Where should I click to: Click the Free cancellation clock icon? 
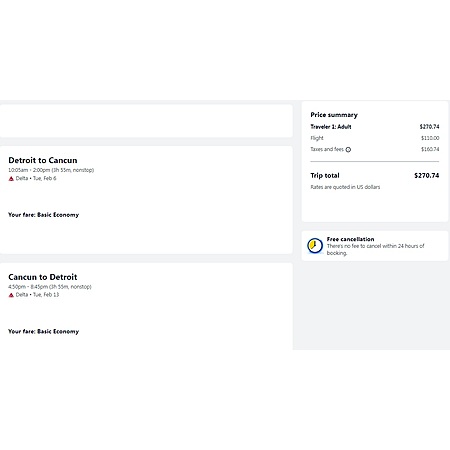(x=315, y=246)
